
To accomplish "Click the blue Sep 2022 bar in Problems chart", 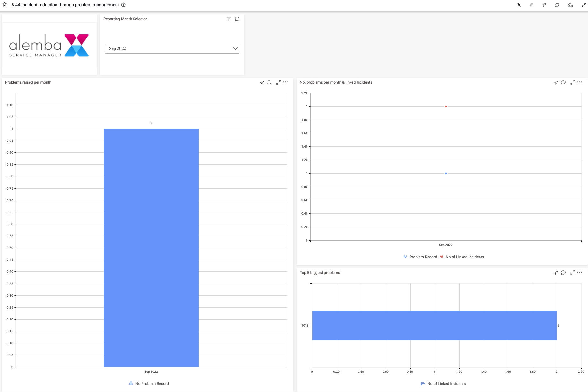I will coord(151,247).
